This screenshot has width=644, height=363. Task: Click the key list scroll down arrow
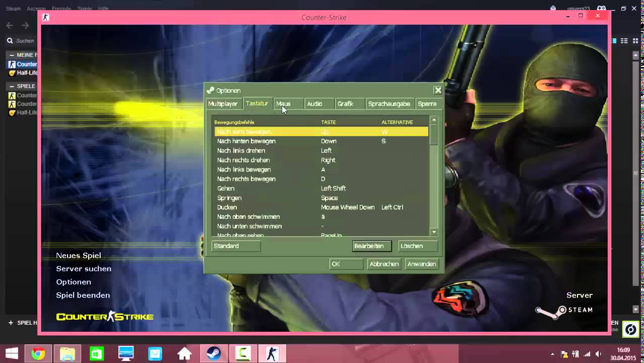tap(434, 232)
